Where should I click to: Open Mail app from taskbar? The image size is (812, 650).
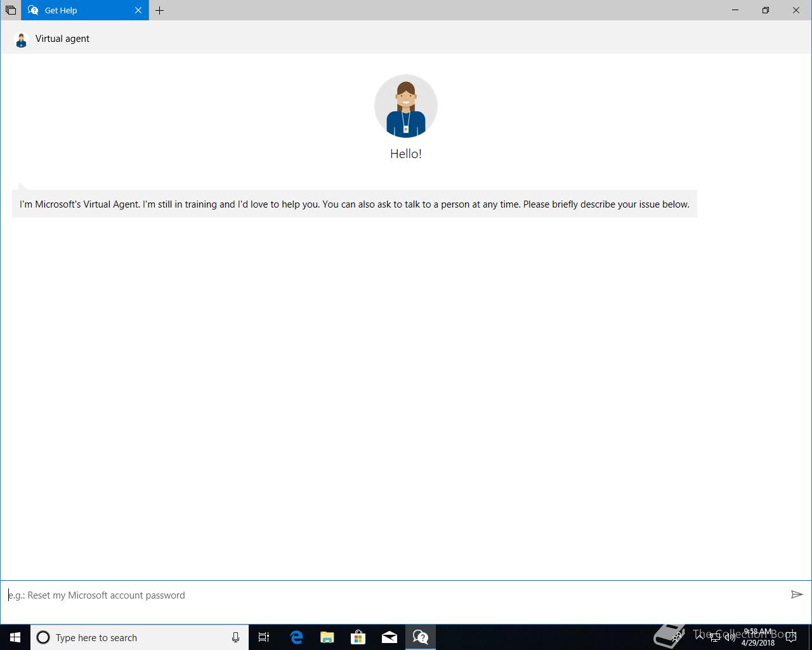click(x=390, y=637)
